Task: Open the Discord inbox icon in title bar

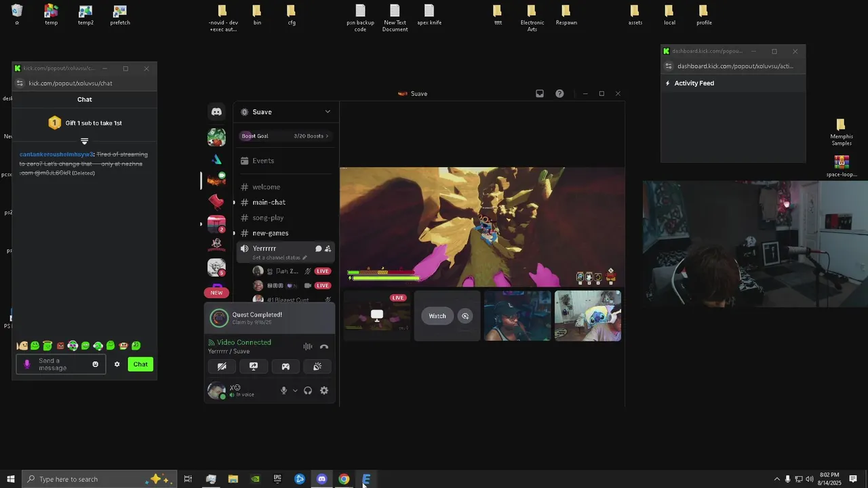Action: click(540, 94)
